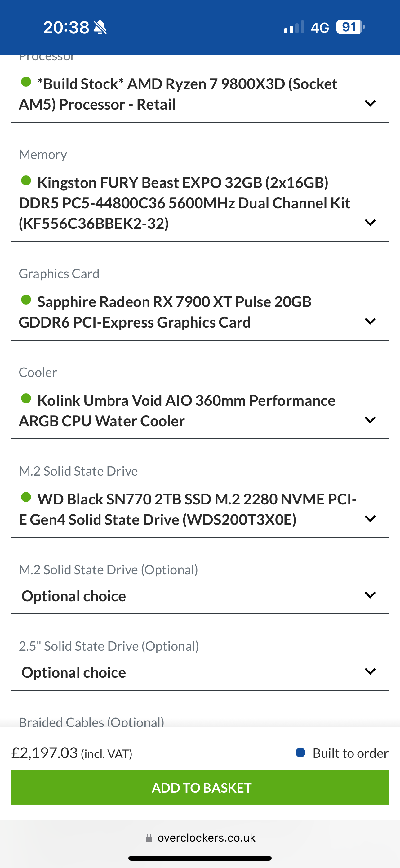
Task: Tap the overclockers.co.uk address bar
Action: (x=206, y=838)
